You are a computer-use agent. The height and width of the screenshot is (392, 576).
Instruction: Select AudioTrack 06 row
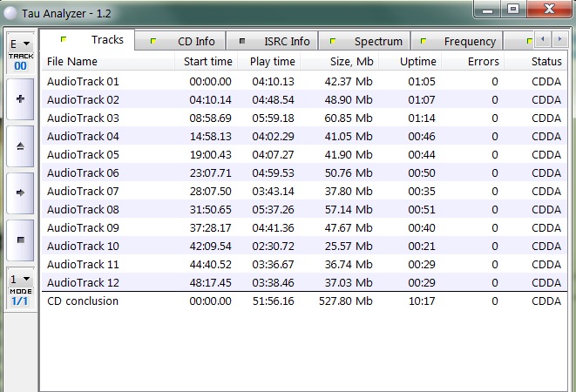click(x=83, y=172)
